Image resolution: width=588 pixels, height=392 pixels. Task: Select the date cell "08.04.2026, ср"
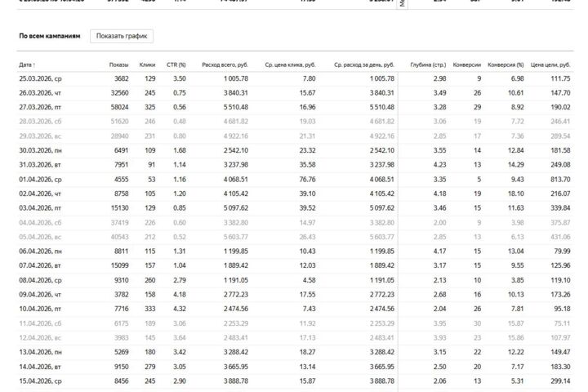pos(40,280)
